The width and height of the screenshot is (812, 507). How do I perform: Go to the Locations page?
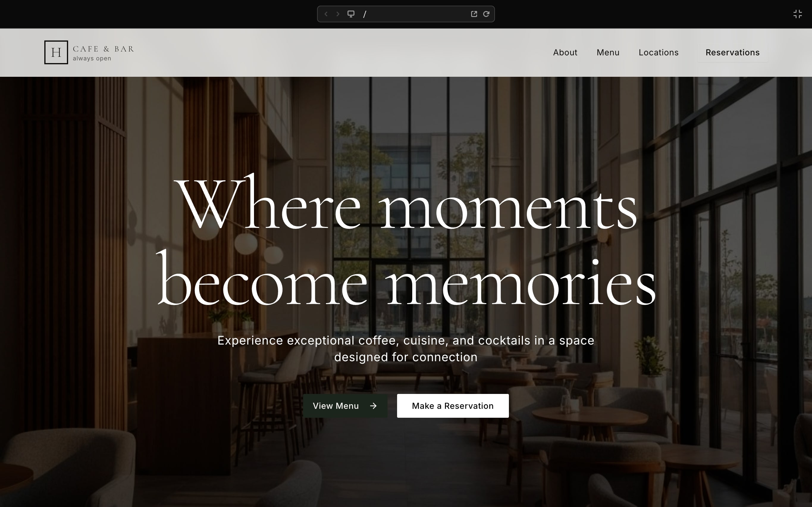(x=659, y=53)
